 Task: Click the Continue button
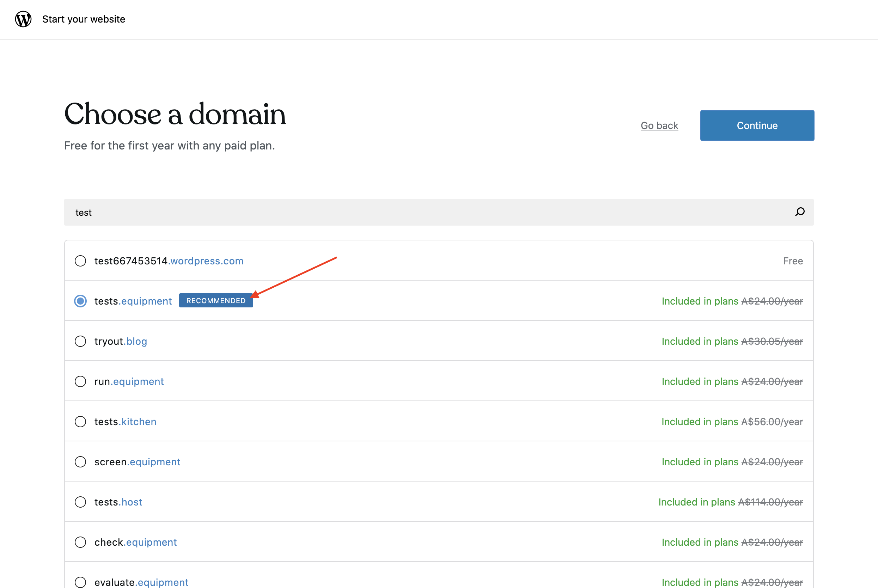coord(757,125)
